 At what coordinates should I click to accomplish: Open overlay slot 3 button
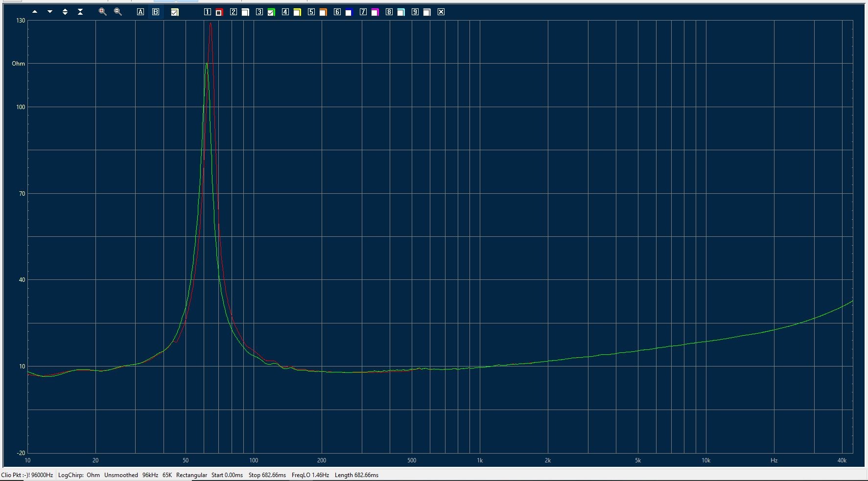click(259, 12)
